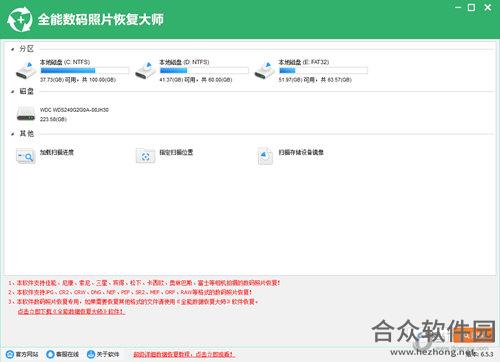Viewport: 500px width, 362px height.
Task: Click the specify scan location label
Action: coord(176,152)
